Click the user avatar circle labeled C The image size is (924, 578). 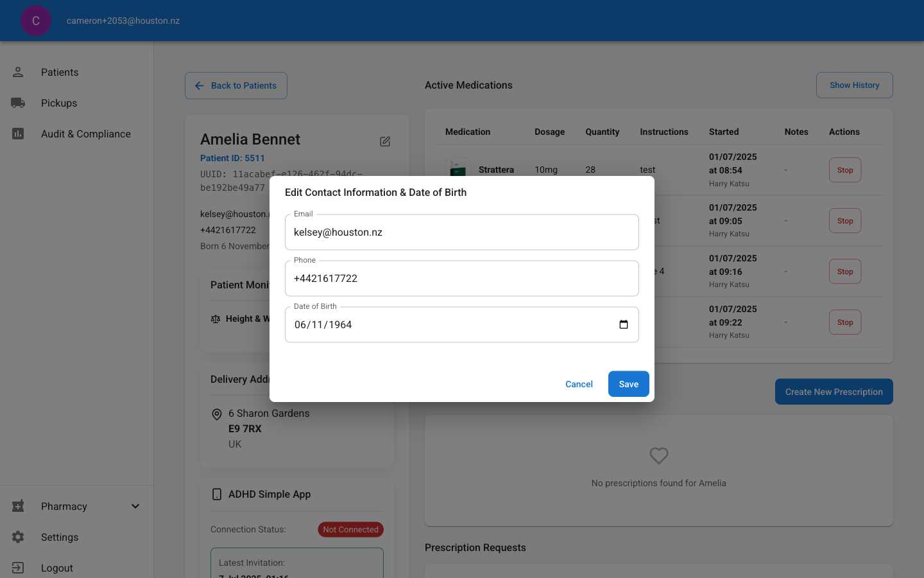pos(36,21)
